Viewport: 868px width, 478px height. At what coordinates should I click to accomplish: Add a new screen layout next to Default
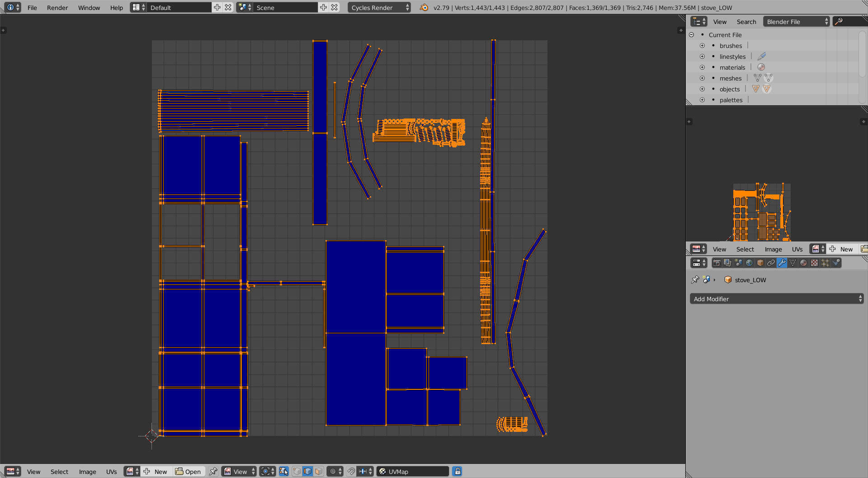tap(217, 8)
